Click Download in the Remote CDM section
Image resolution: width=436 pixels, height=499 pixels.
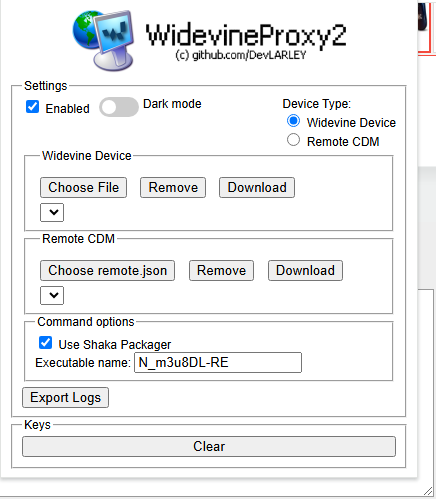[x=305, y=270]
